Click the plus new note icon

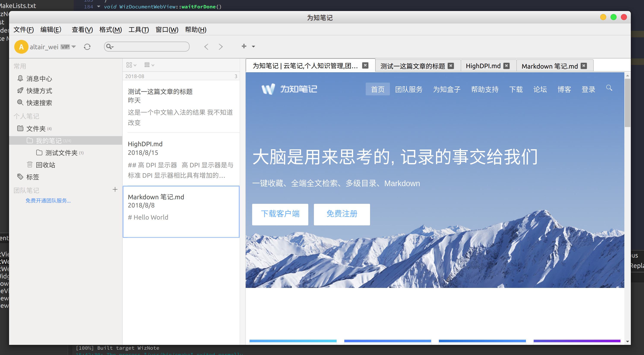(244, 46)
